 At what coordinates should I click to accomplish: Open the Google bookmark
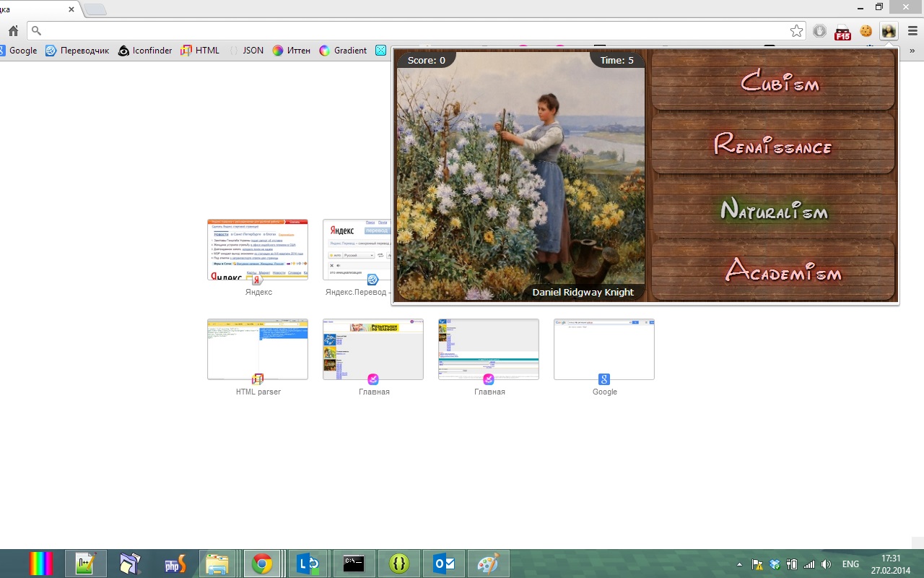17,51
